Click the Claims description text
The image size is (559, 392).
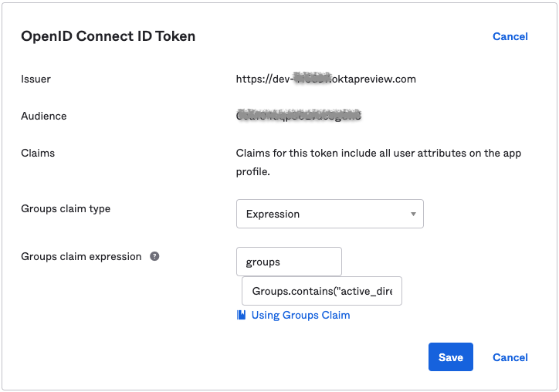378,154
